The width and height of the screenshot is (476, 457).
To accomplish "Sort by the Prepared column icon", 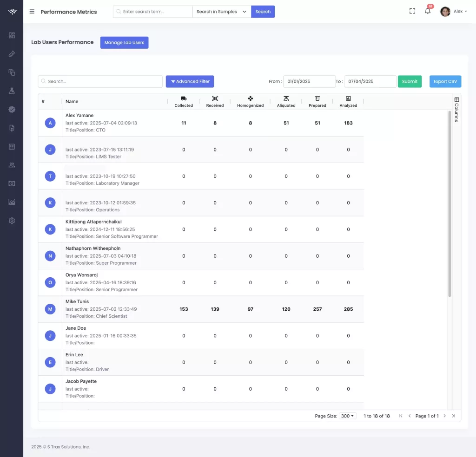I will 317,102.
